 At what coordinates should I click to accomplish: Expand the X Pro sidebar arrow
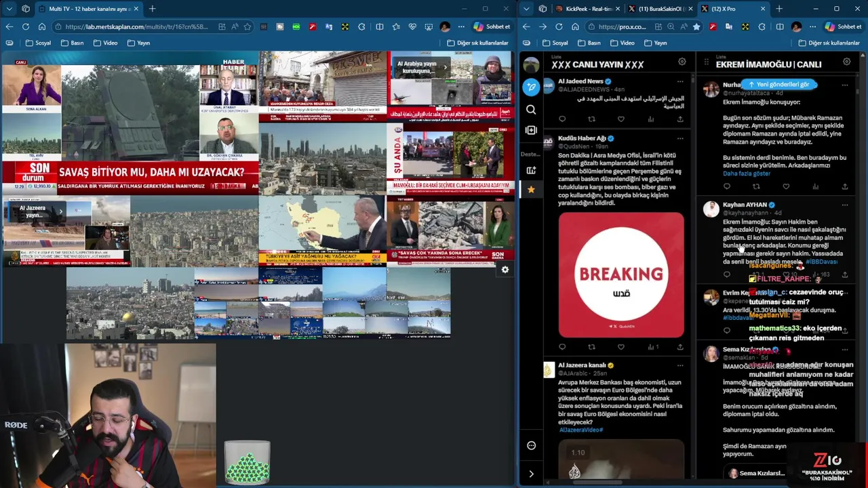tap(531, 474)
